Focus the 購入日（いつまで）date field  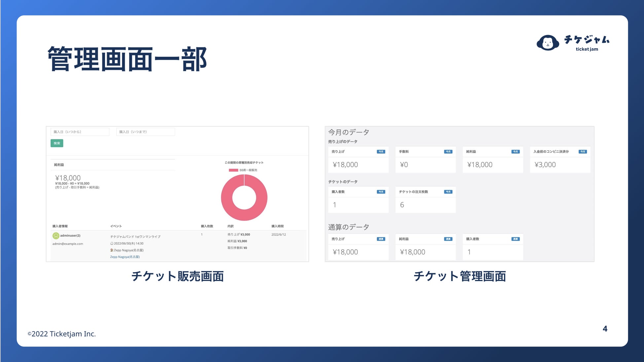(145, 132)
